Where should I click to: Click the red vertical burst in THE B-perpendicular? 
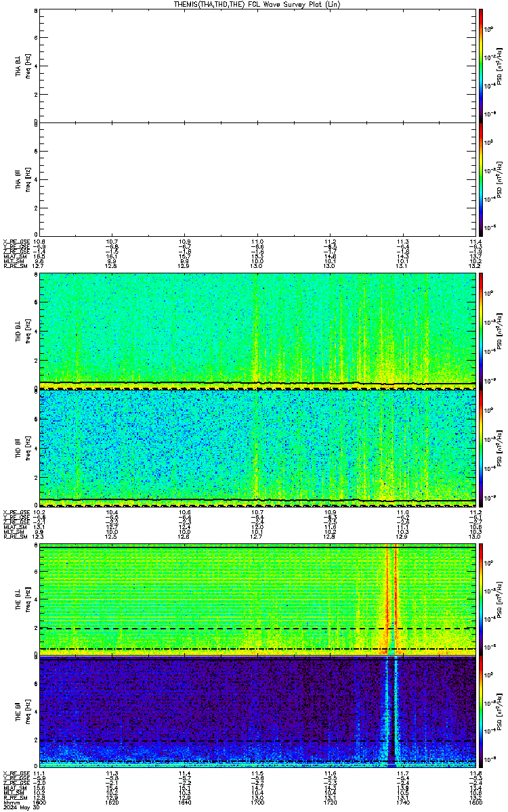click(396, 599)
